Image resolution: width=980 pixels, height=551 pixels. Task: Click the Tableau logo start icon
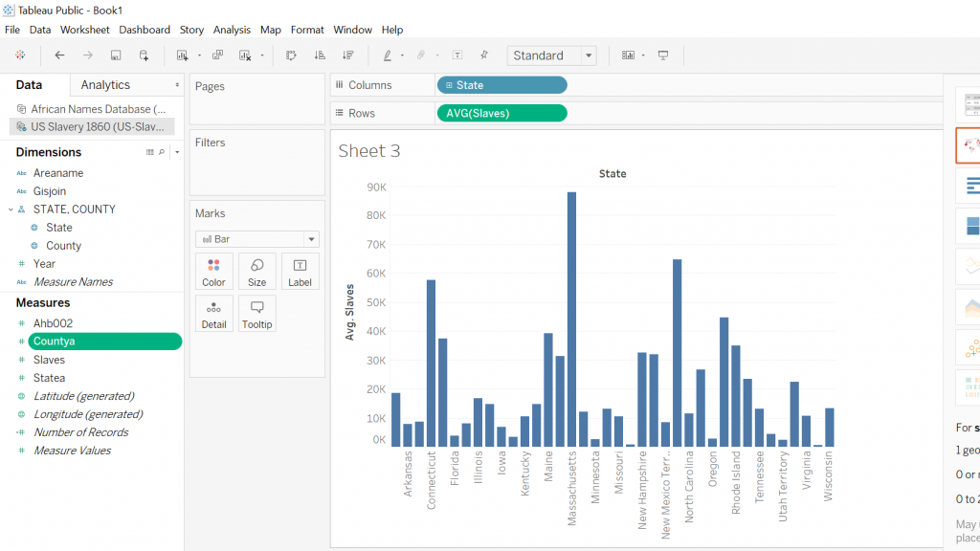20,55
